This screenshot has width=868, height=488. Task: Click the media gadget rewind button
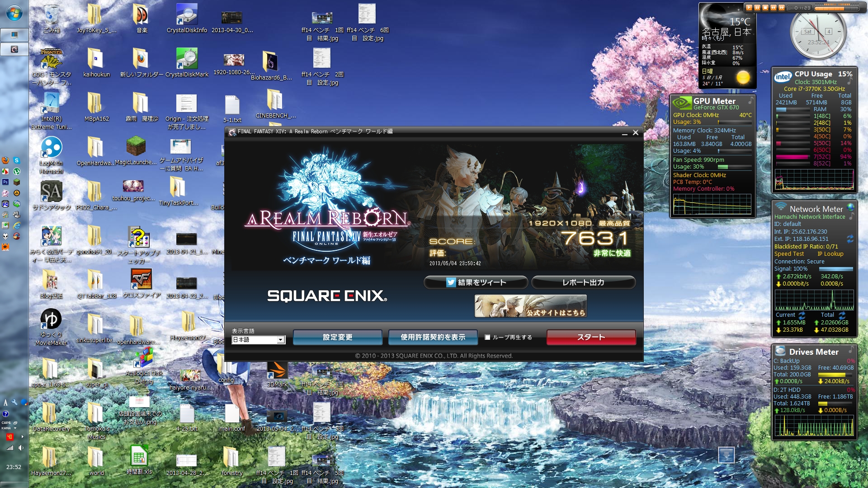774,7
